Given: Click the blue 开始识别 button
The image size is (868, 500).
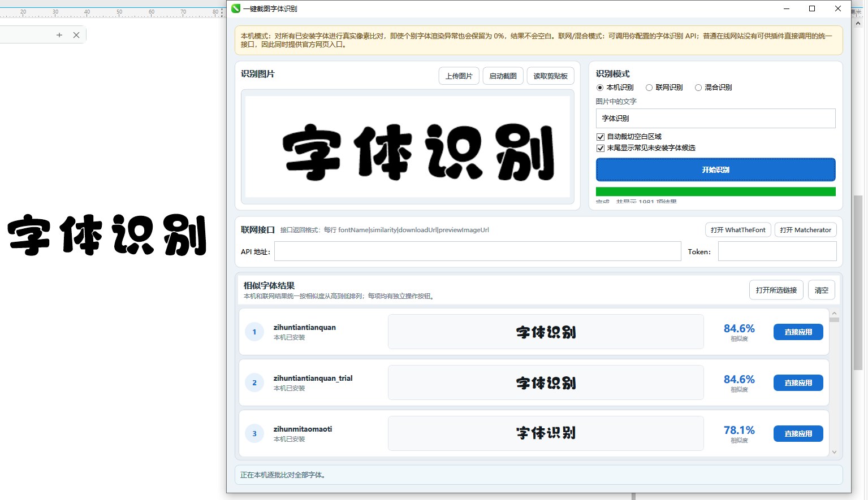Looking at the screenshot, I should tap(715, 169).
